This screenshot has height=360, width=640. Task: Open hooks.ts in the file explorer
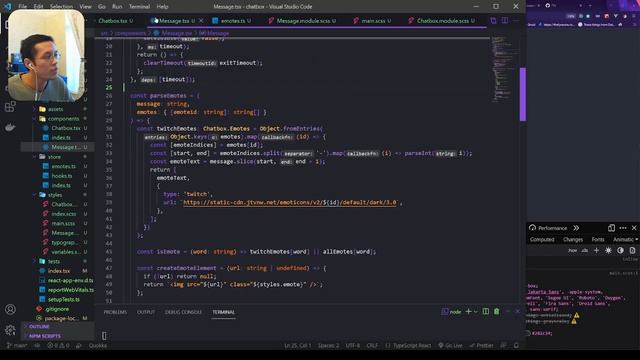(x=62, y=176)
